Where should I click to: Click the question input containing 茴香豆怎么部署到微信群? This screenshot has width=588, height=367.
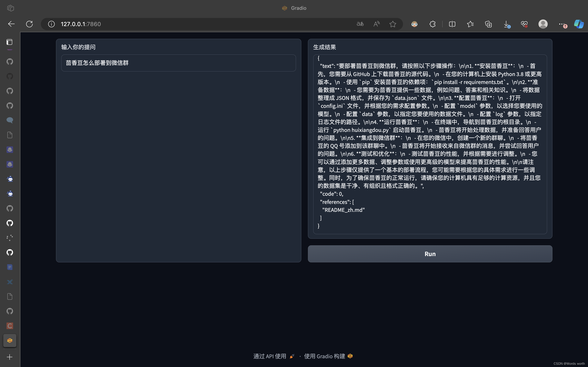coord(178,63)
